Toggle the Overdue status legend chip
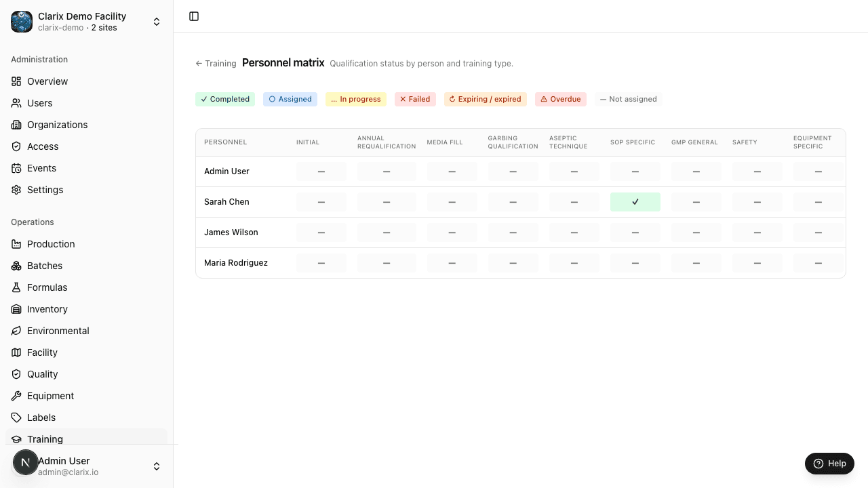Screen dimensions: 868x488 (x=561, y=99)
